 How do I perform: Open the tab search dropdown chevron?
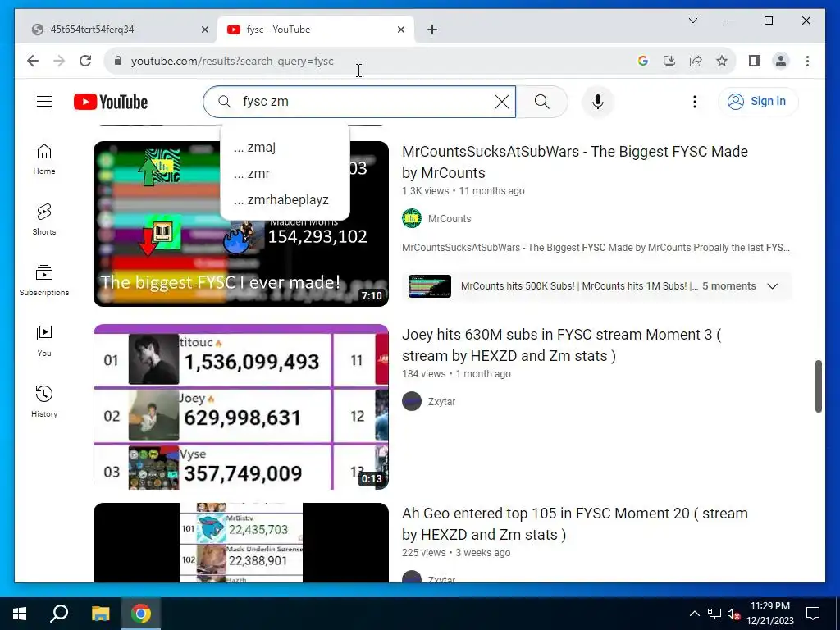[x=692, y=21]
